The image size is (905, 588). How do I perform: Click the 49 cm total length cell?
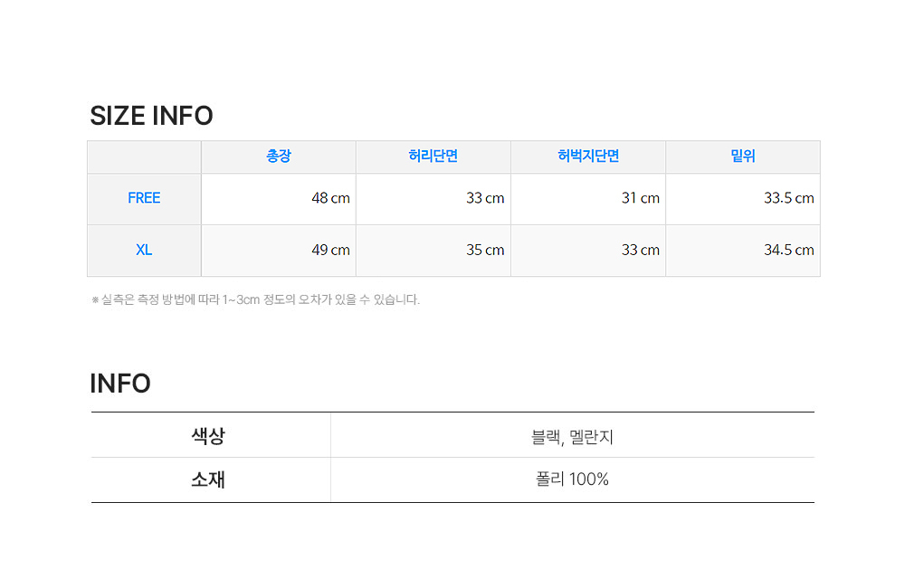click(x=330, y=250)
